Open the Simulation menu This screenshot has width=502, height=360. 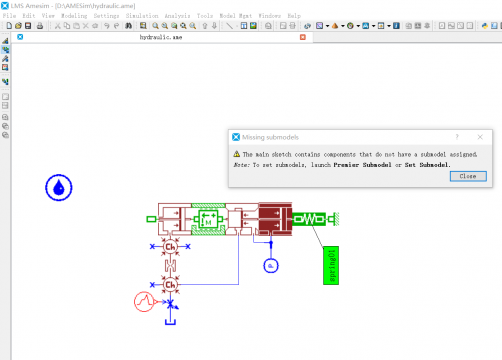[x=142, y=16]
